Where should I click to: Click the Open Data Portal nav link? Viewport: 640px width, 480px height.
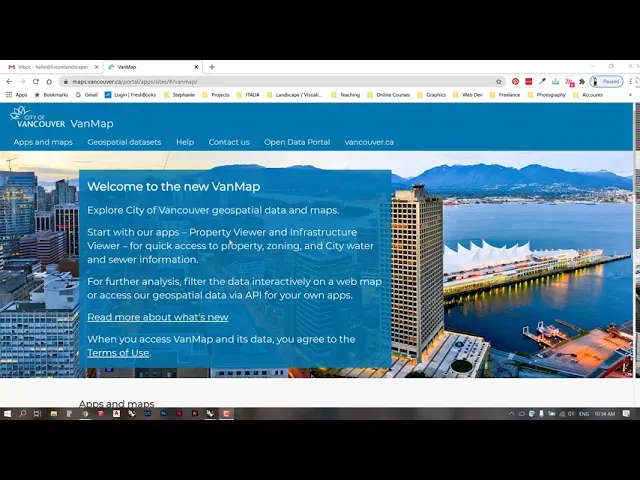point(297,142)
